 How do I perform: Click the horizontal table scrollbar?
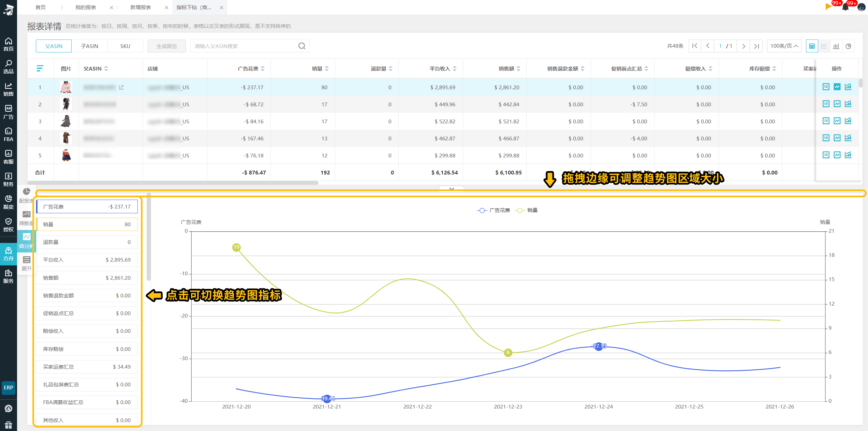[x=173, y=183]
